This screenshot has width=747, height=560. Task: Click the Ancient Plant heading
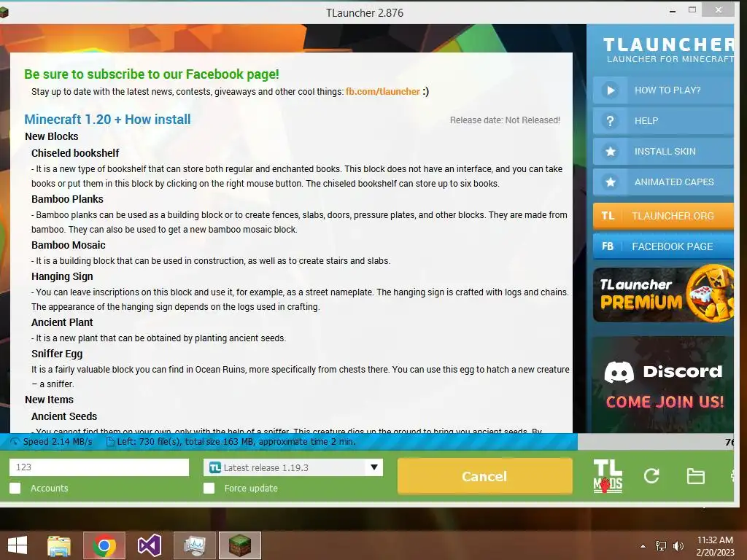[x=62, y=322]
